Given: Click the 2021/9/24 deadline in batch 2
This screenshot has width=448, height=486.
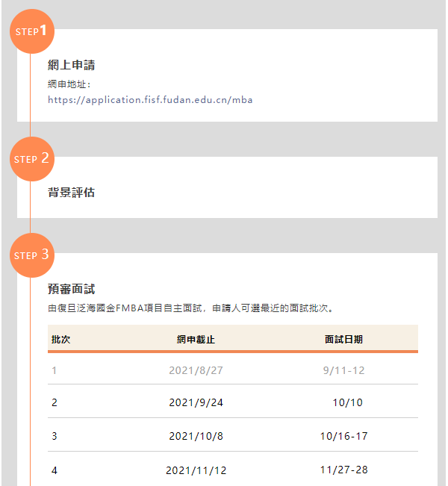Looking at the screenshot, I should (x=196, y=403).
